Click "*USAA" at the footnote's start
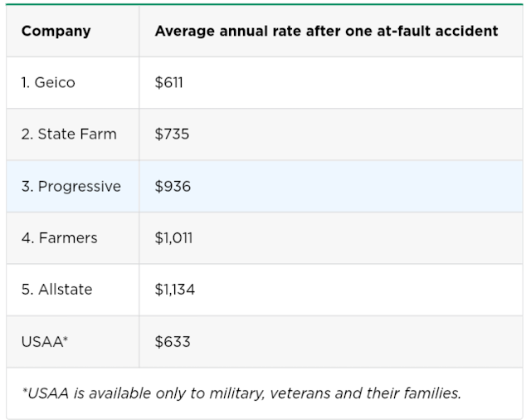This screenshot has height=420, width=531. coord(43,393)
